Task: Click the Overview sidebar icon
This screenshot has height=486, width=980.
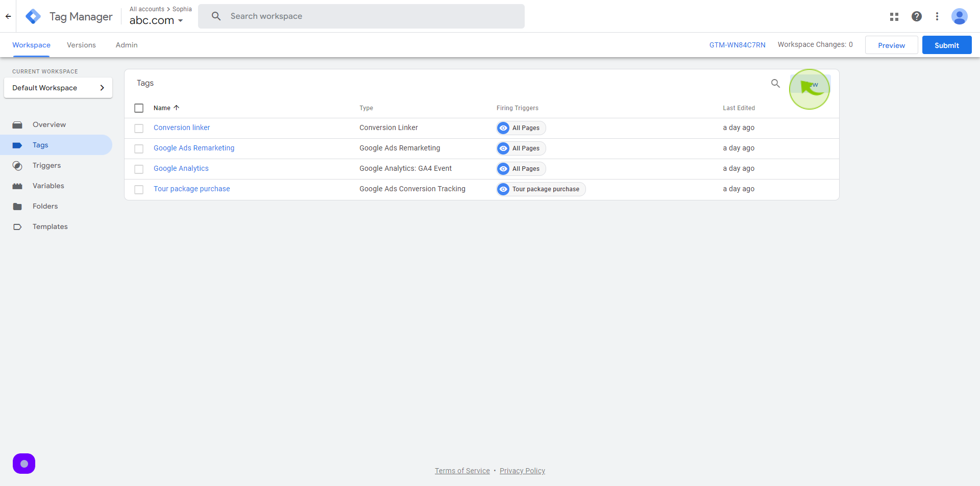Action: click(17, 124)
